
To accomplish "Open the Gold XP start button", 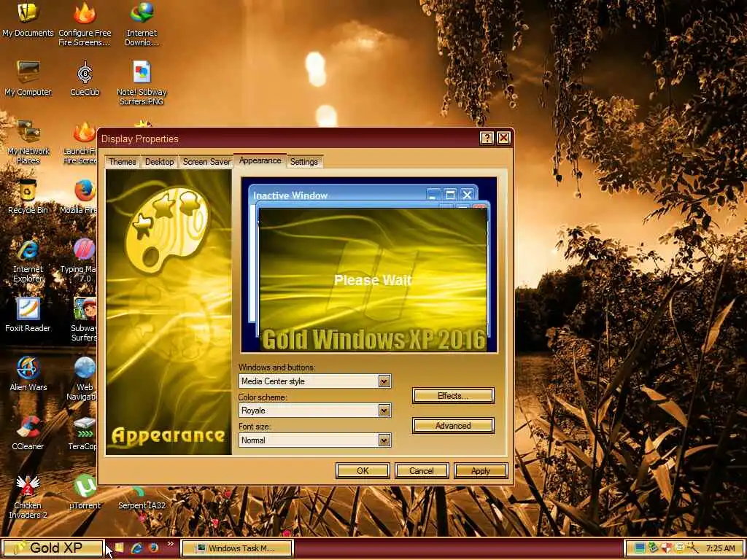I will 52,548.
